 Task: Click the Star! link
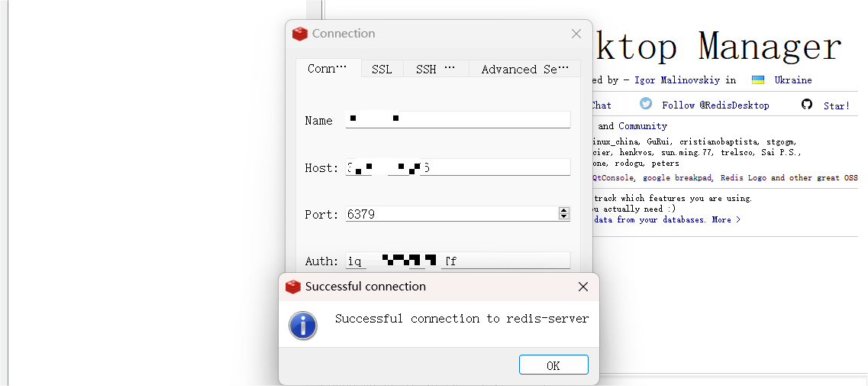(x=836, y=105)
